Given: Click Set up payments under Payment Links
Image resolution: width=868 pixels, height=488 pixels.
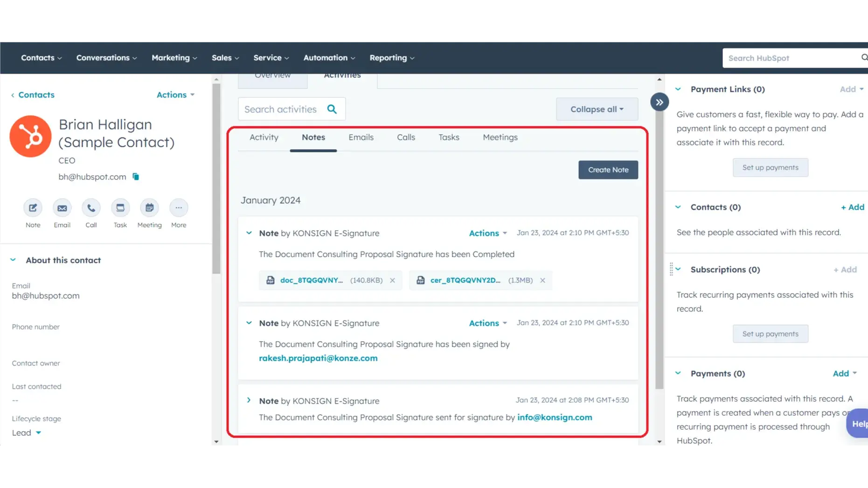Looking at the screenshot, I should pos(770,167).
